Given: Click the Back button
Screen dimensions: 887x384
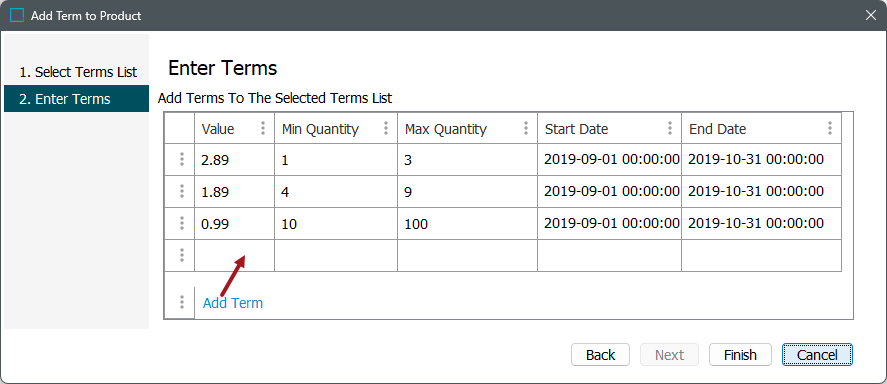Looking at the screenshot, I should 600,355.
